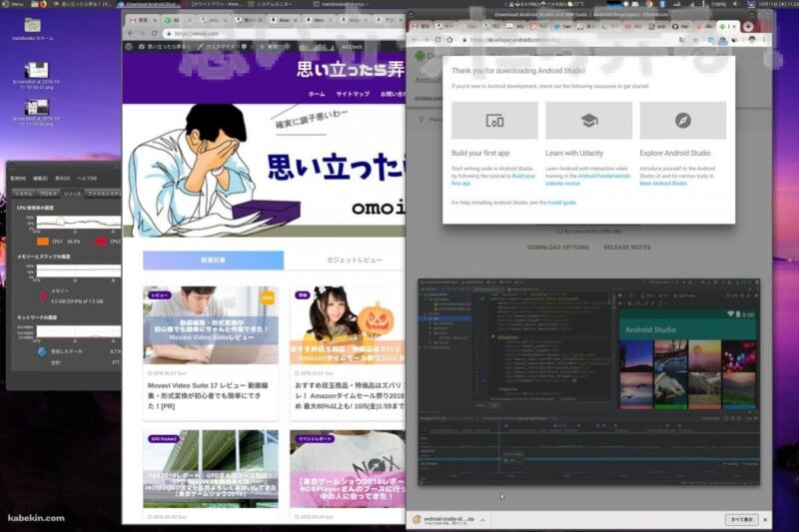Reload the Android developer page
Screen dimensions: 799x532
pos(437,39)
